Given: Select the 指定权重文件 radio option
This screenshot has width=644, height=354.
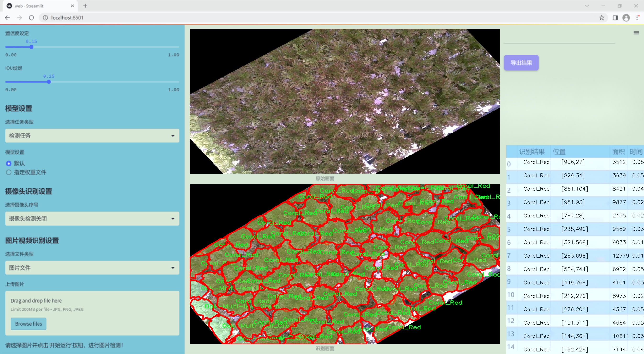Looking at the screenshot, I should tap(9, 172).
